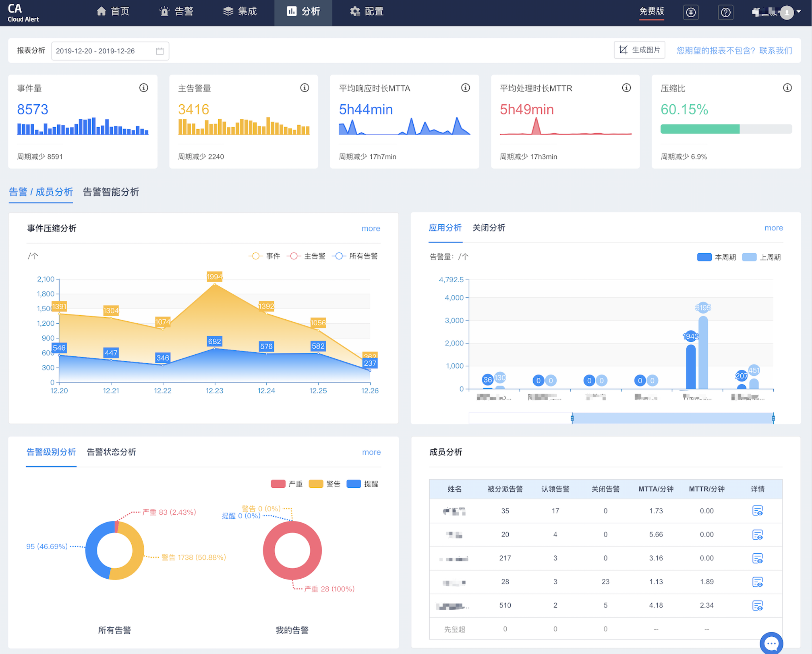The image size is (812, 654).
Task: Open the help question mark icon
Action: pos(725,12)
